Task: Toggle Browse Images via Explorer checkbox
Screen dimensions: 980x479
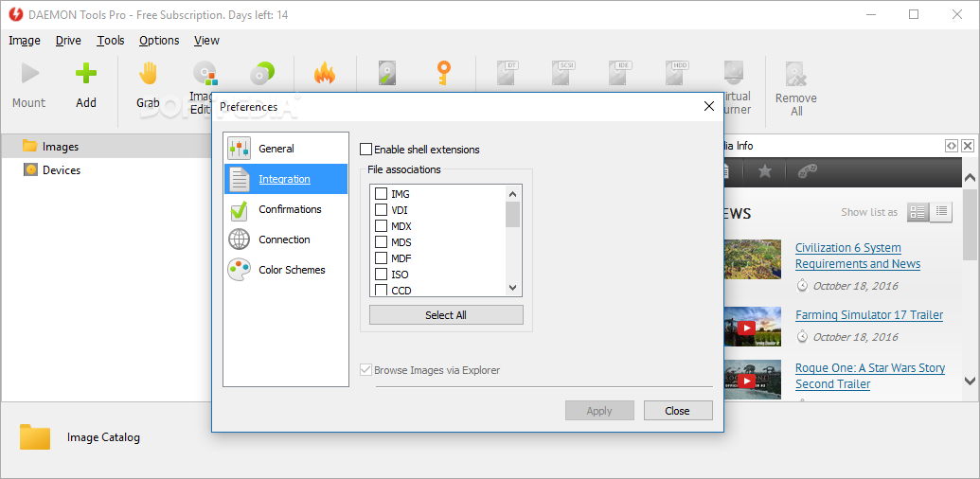Action: pos(365,370)
